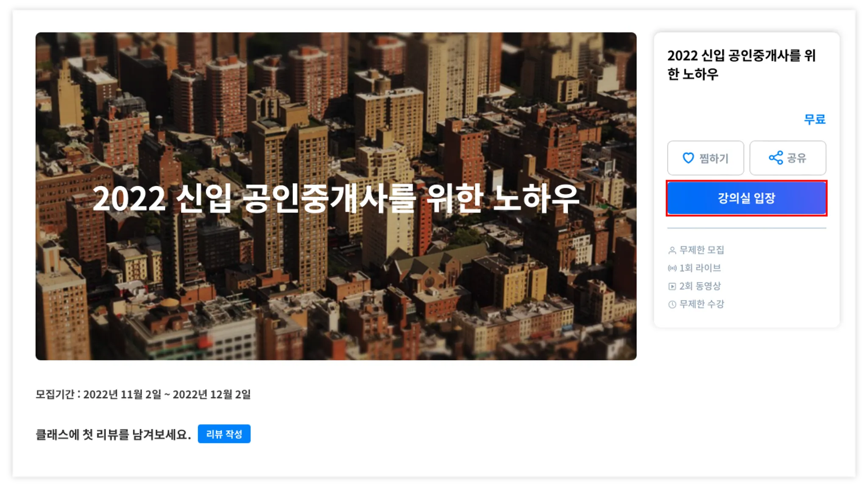Click the video play icon beside 2회 동영상
Screen dimensions: 868x487
coord(672,287)
